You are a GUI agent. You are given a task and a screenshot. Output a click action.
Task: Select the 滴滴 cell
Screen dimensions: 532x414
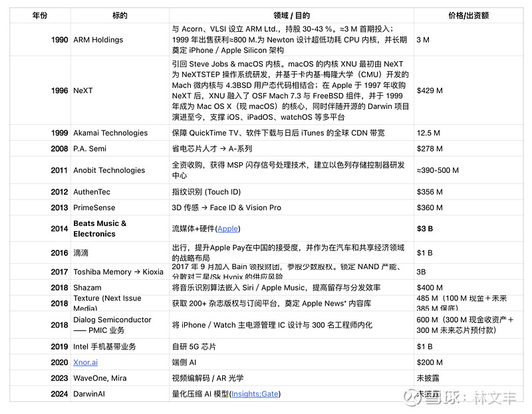click(x=120, y=253)
